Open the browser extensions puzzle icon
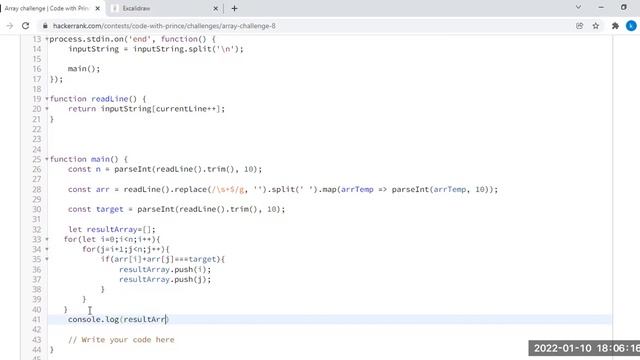This screenshot has height=360, width=640. (x=615, y=26)
